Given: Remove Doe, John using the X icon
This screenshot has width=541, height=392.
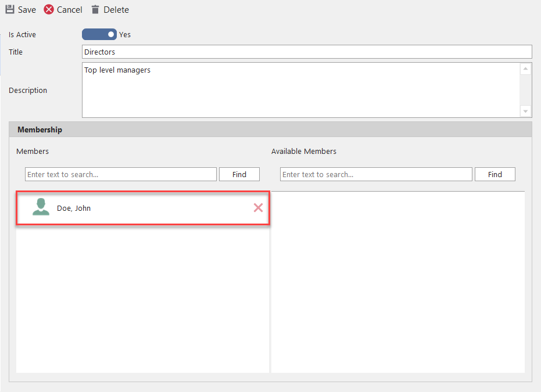Looking at the screenshot, I should pyautogui.click(x=258, y=207).
